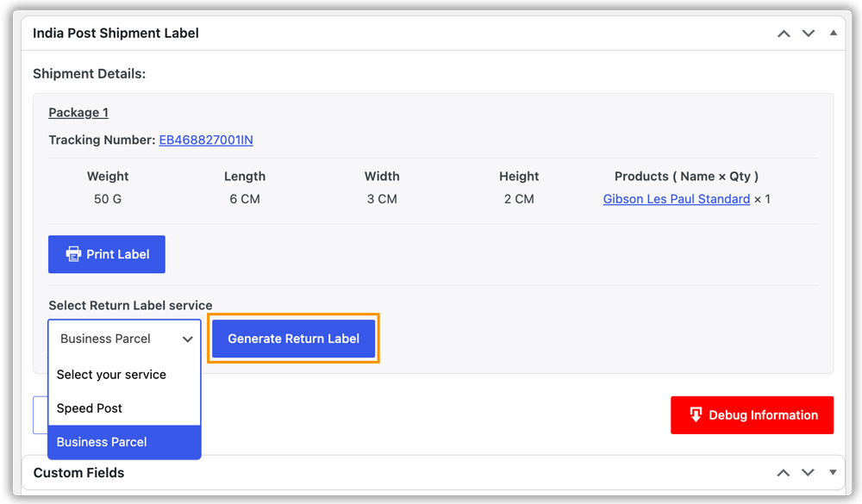Click the Length column header
Screen dimensions: 862x504
245,177
